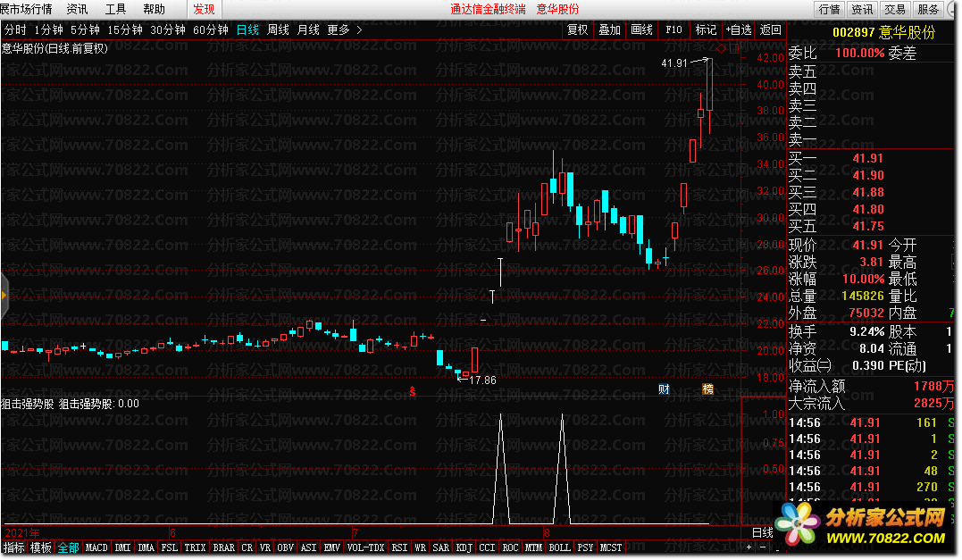Select the CR indicator
962x560 pixels.
(247, 547)
